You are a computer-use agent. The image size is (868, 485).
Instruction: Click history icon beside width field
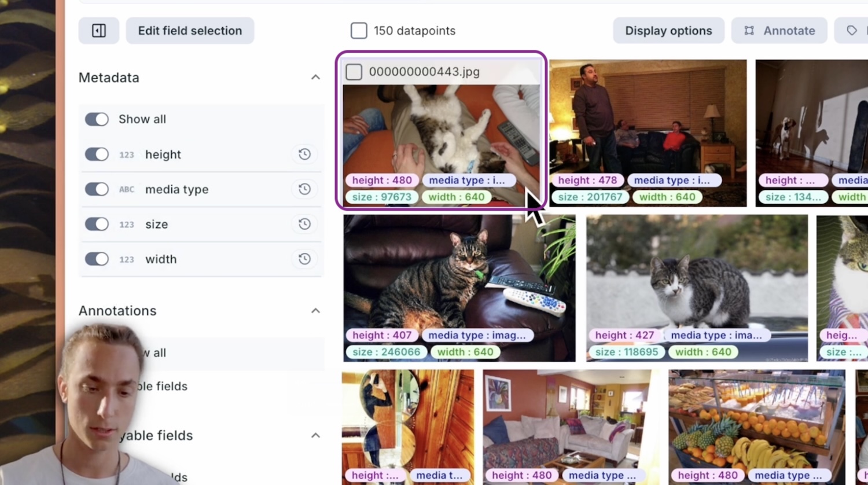tap(304, 259)
